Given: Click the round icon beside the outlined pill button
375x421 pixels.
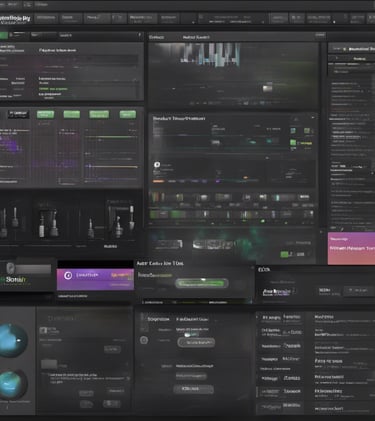Looking at the screenshot, I should 144,340.
